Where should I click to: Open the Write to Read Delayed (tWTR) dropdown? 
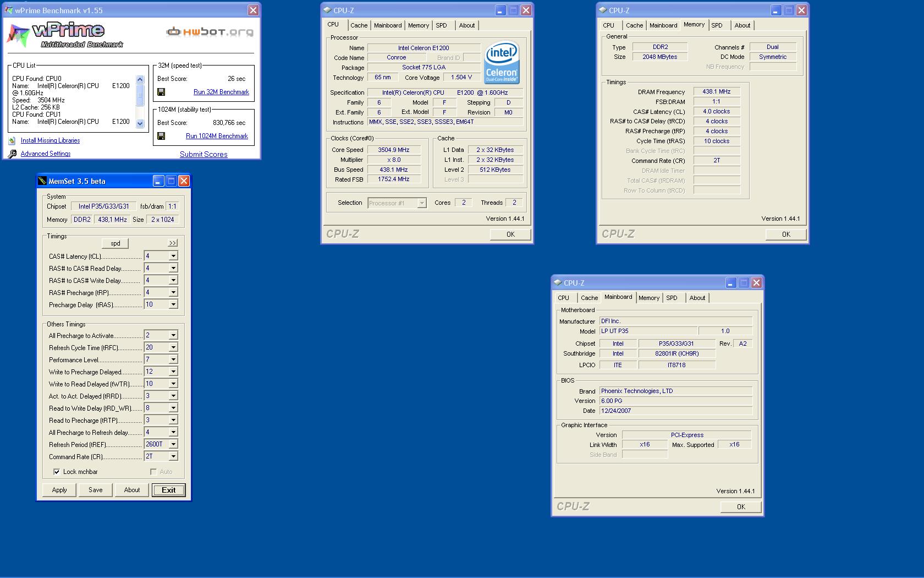point(173,384)
